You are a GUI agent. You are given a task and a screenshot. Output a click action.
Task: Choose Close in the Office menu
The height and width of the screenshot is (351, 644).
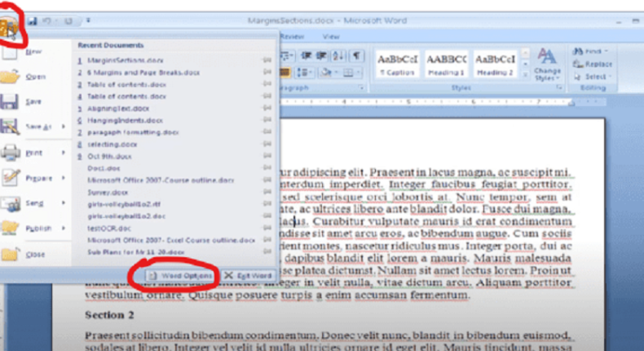pos(35,255)
